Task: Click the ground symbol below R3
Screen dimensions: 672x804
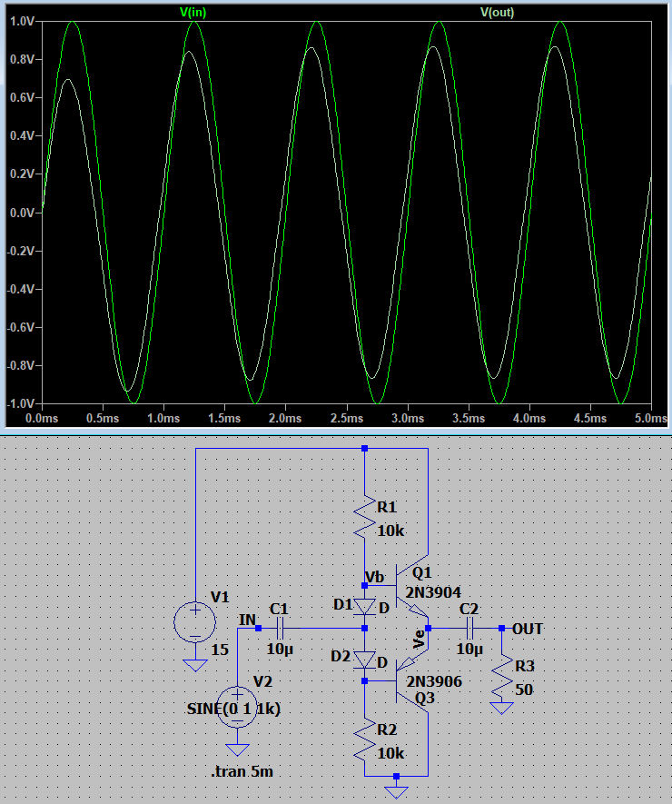Action: 501,707
